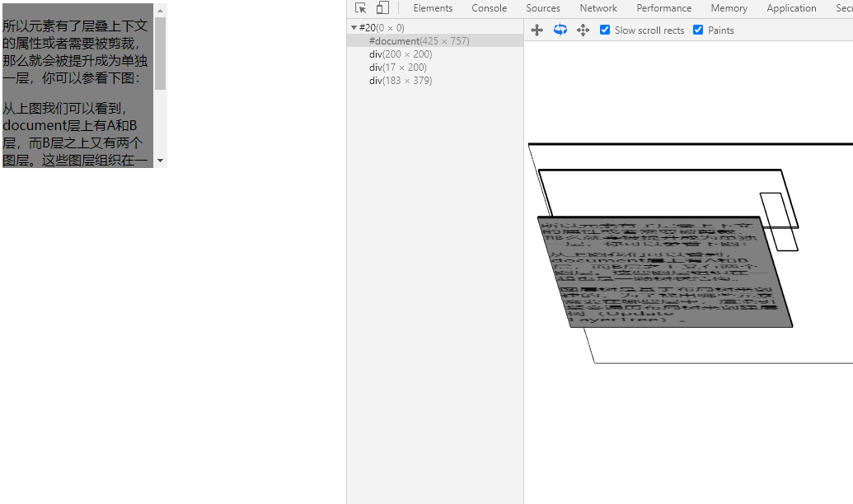The height and width of the screenshot is (504, 853).
Task: Click the inspect element picker icon
Action: 360,8
